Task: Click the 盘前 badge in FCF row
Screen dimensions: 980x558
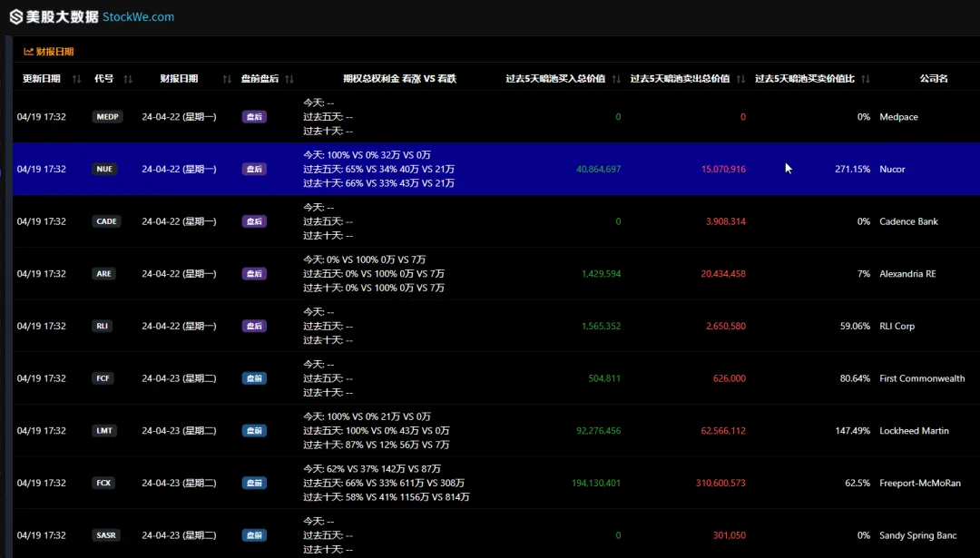Action: (254, 378)
